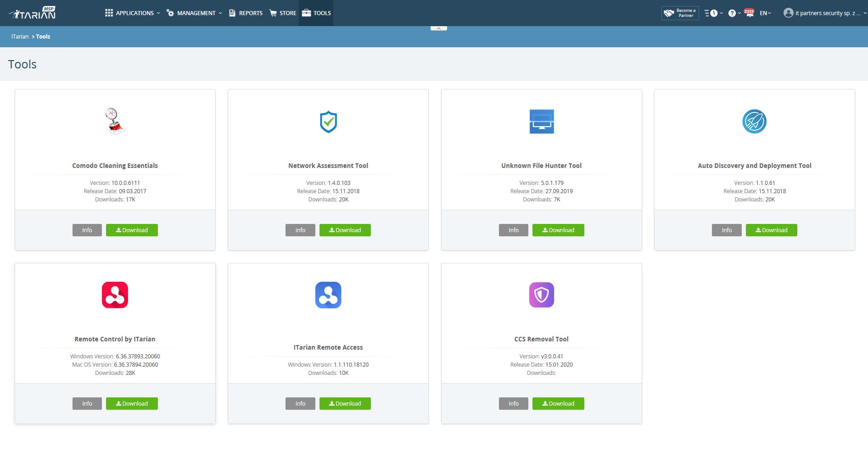Screen dimensions: 868x463
Task: Click version text v3.0.0.41
Action: tap(552, 356)
